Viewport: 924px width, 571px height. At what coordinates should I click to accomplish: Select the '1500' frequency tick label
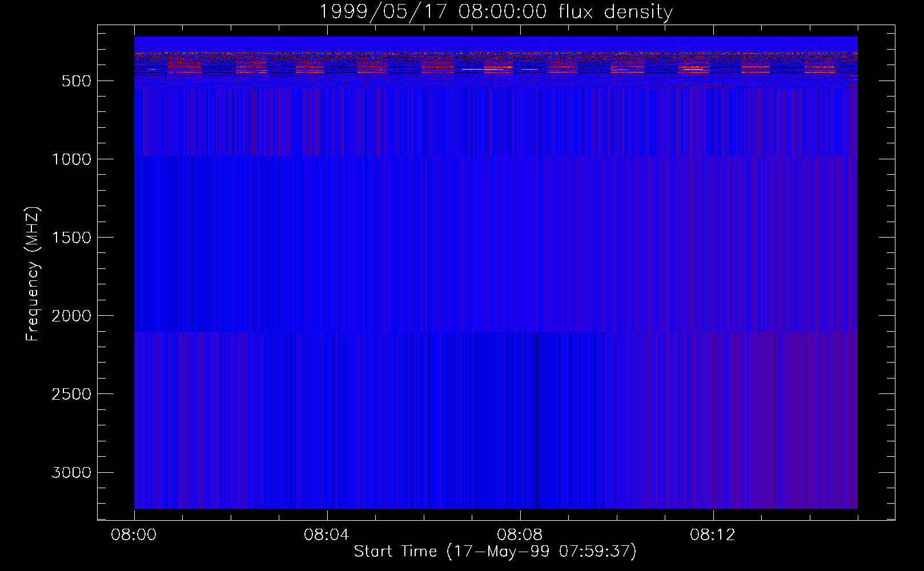point(71,238)
